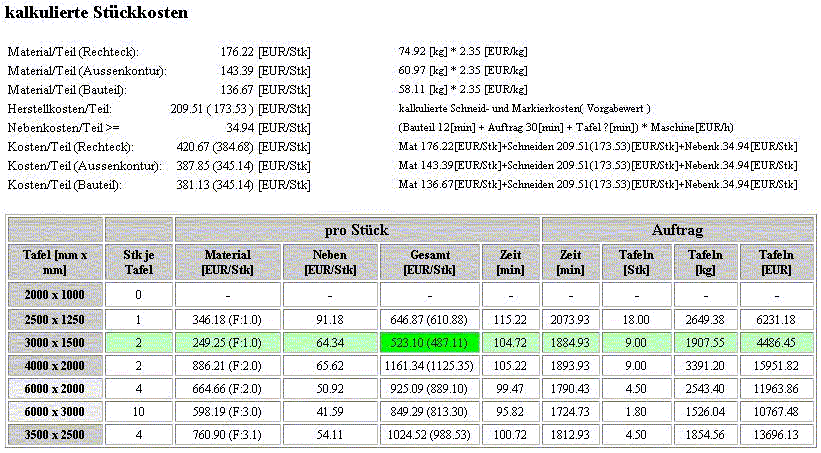This screenshot has width=821, height=453.
Task: Click the 'Neben [EUR/Stk]' column header
Action: pos(328,262)
